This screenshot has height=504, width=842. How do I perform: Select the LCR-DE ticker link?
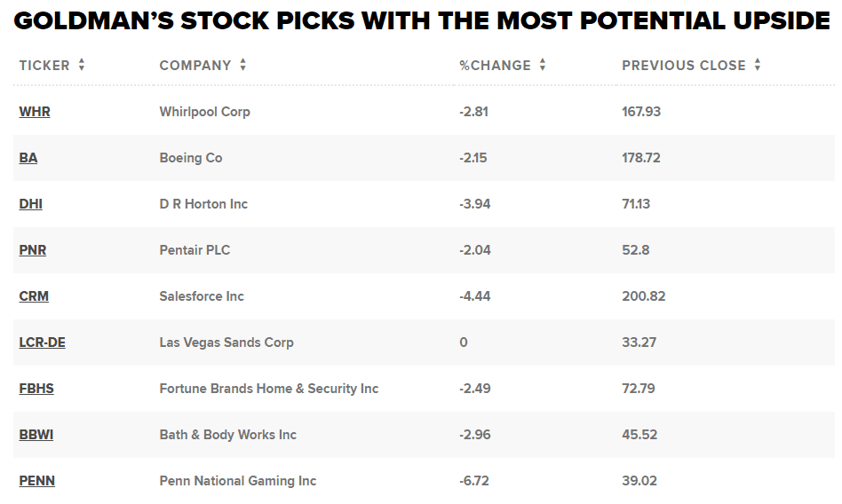[x=43, y=343]
